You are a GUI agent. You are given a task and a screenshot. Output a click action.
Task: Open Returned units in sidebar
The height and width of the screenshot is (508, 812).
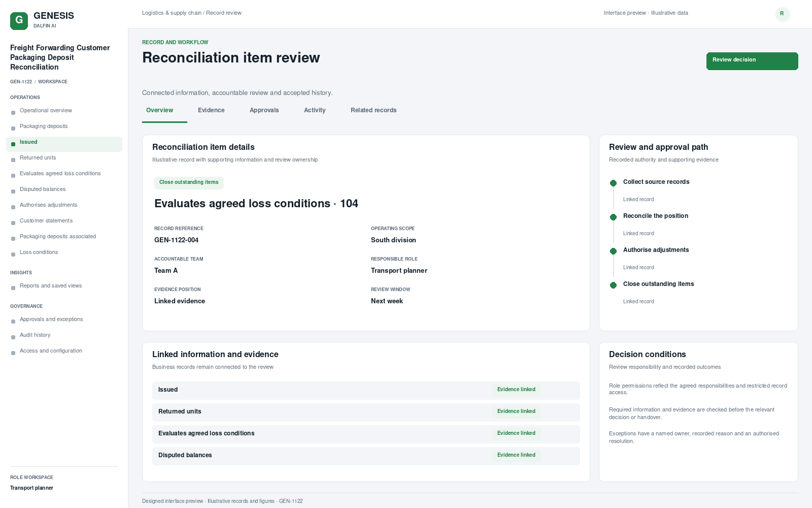[x=64, y=158]
